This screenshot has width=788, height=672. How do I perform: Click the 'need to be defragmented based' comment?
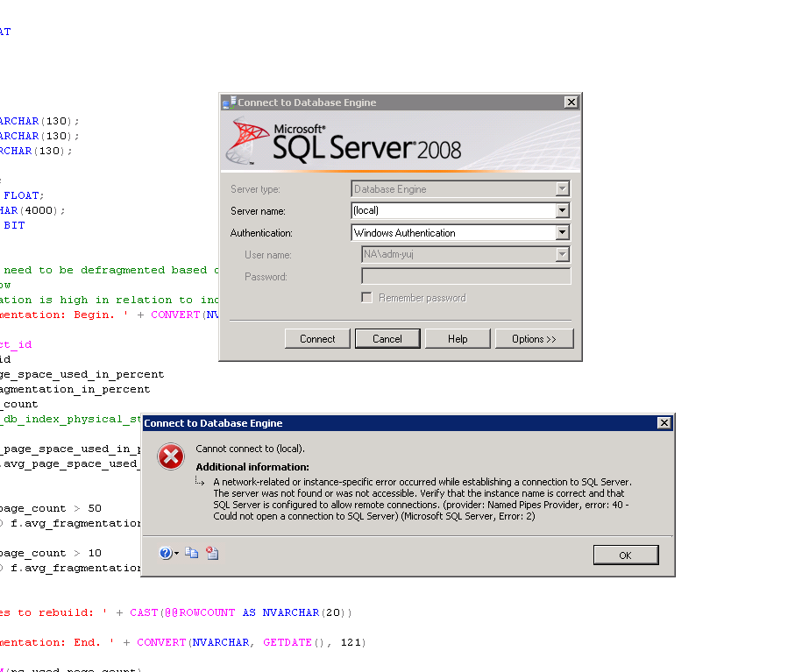coord(105,270)
